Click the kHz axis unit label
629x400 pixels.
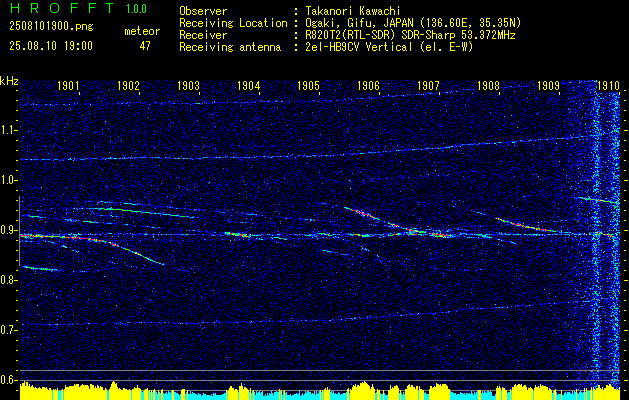[9, 81]
